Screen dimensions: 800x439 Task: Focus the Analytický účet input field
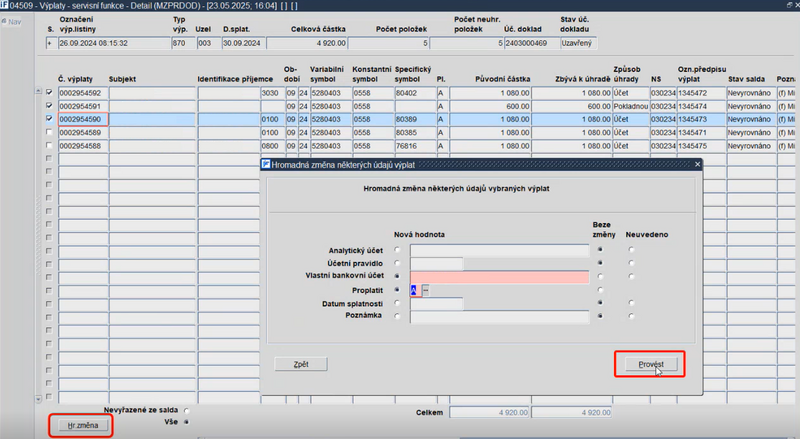coord(499,250)
